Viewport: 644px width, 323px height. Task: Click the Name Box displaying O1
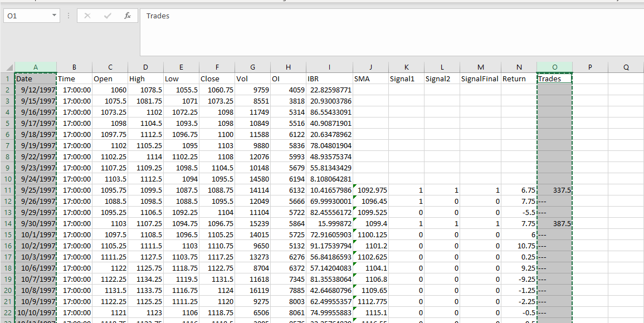click(x=25, y=16)
